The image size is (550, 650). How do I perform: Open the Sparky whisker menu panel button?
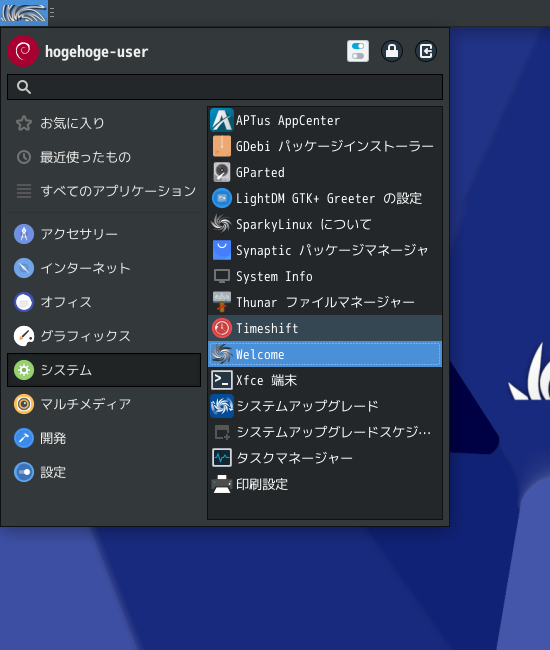click(x=24, y=13)
